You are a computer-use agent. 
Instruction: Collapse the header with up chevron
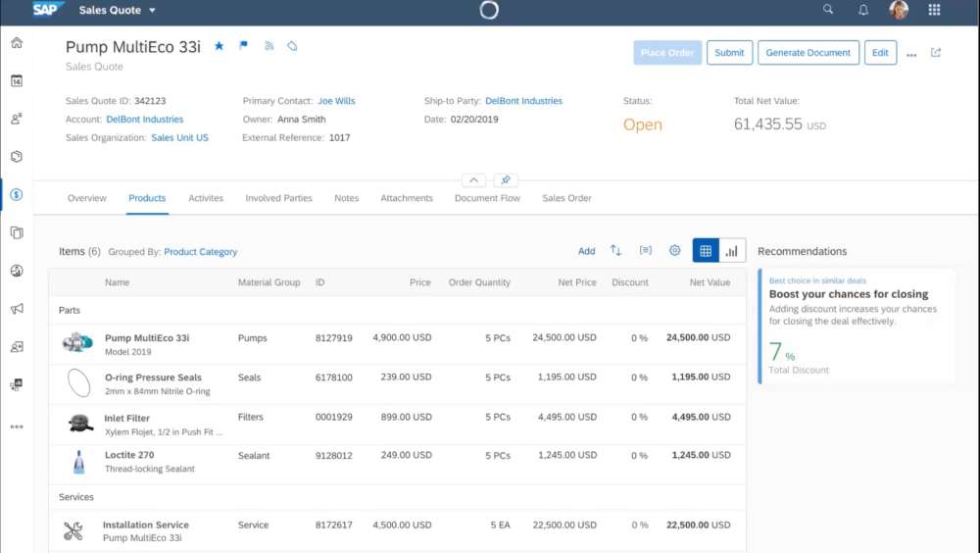click(x=473, y=180)
